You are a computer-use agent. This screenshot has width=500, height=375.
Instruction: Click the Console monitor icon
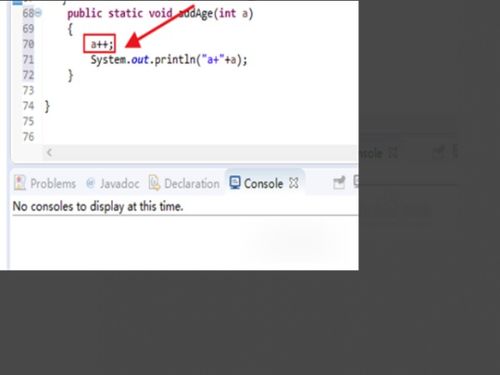pyautogui.click(x=235, y=182)
